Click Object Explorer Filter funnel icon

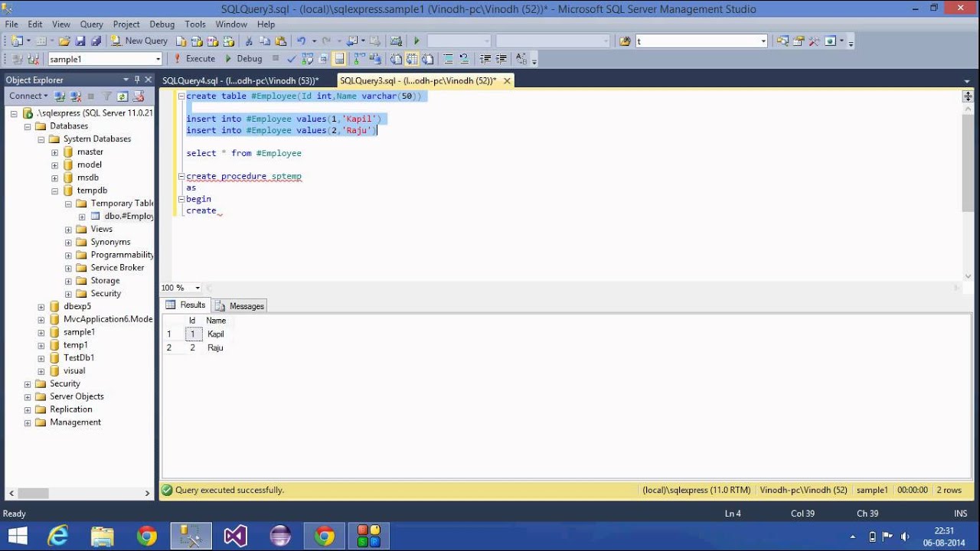[x=107, y=96]
